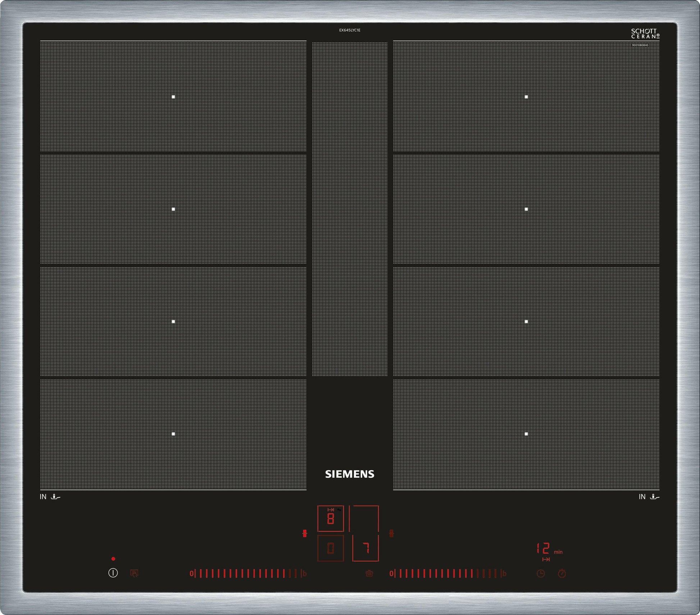Viewport: 700px width, 615px height.
Task: Click the SIEMENS brand logo
Action: 350,474
